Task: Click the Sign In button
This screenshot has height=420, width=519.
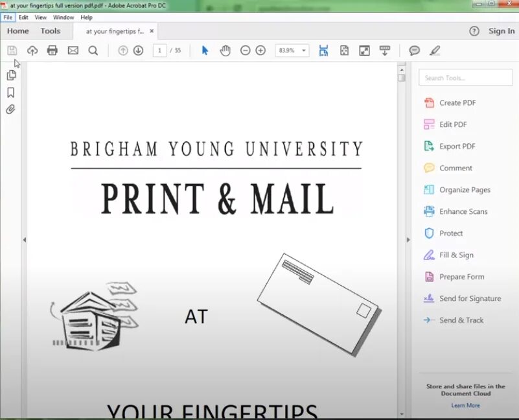Action: tap(502, 31)
